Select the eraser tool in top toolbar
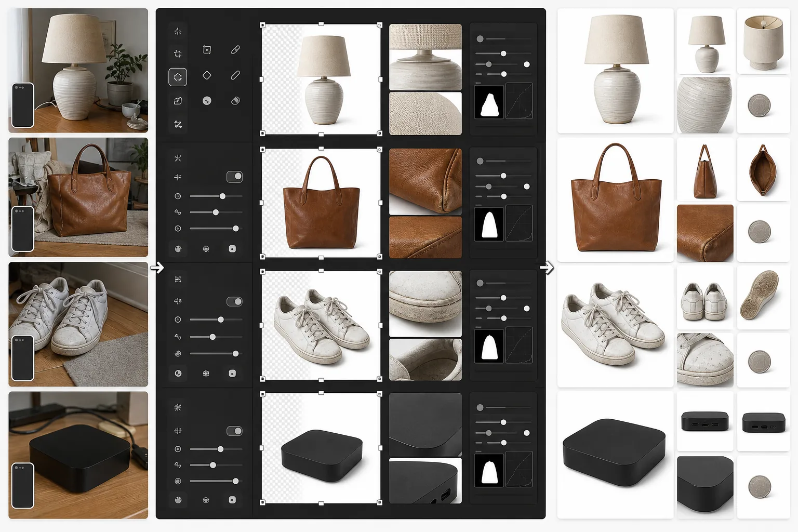This screenshot has height=532, width=798. (235, 101)
